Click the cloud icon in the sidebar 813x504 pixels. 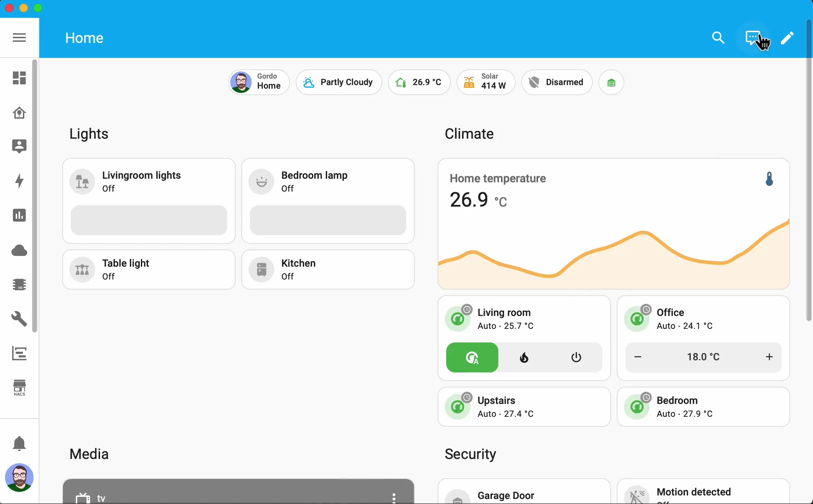coord(19,251)
